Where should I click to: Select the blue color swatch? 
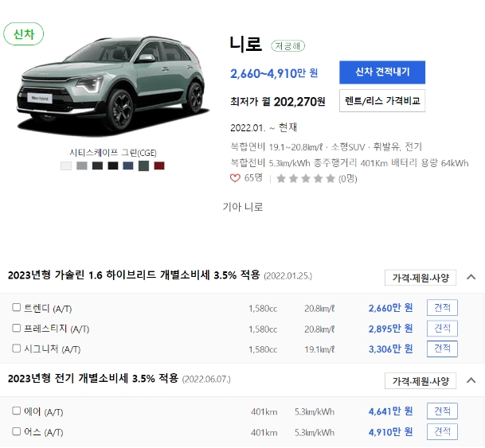(x=128, y=166)
